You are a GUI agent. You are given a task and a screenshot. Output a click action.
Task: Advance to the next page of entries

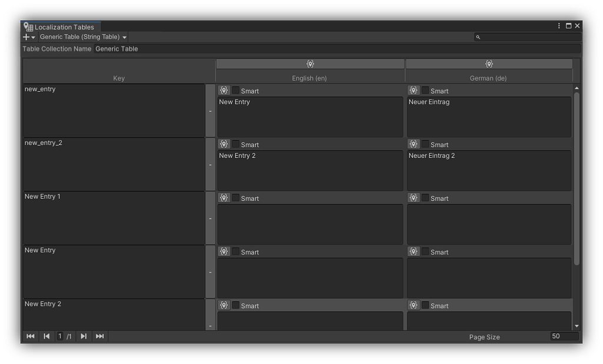point(83,336)
